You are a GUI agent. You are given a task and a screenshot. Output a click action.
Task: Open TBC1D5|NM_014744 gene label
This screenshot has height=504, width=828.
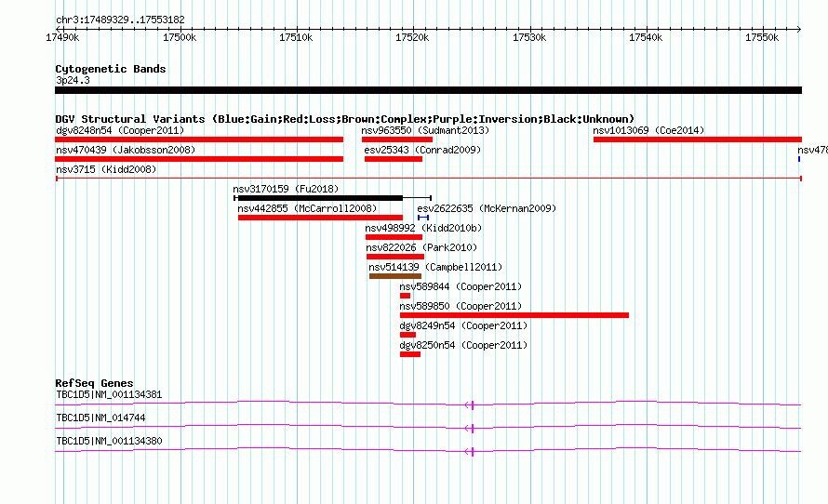click(100, 418)
